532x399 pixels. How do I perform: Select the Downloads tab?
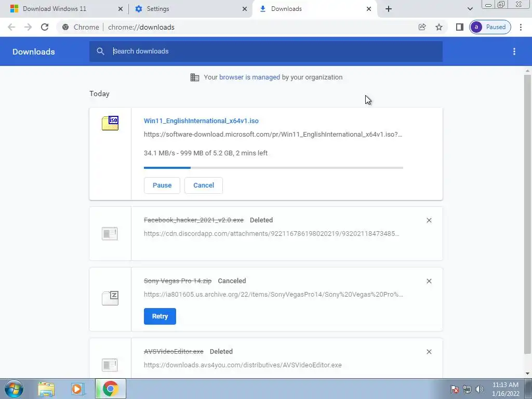click(315, 9)
